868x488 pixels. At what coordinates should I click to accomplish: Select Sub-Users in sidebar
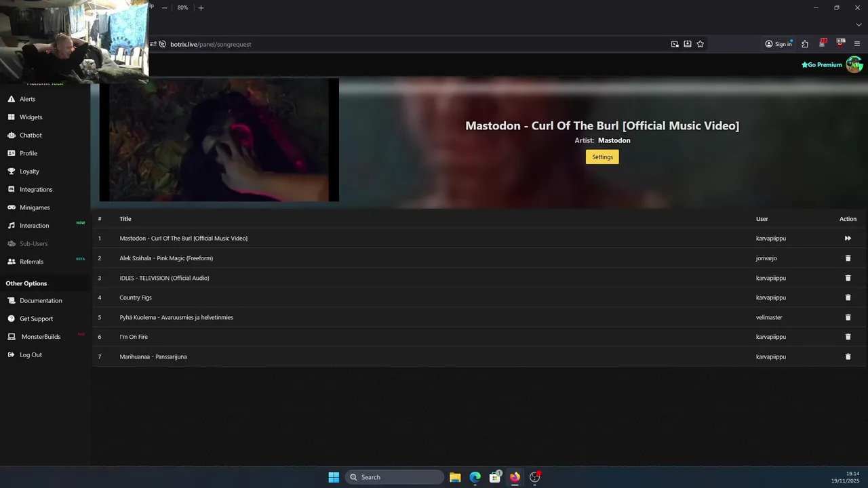click(33, 244)
